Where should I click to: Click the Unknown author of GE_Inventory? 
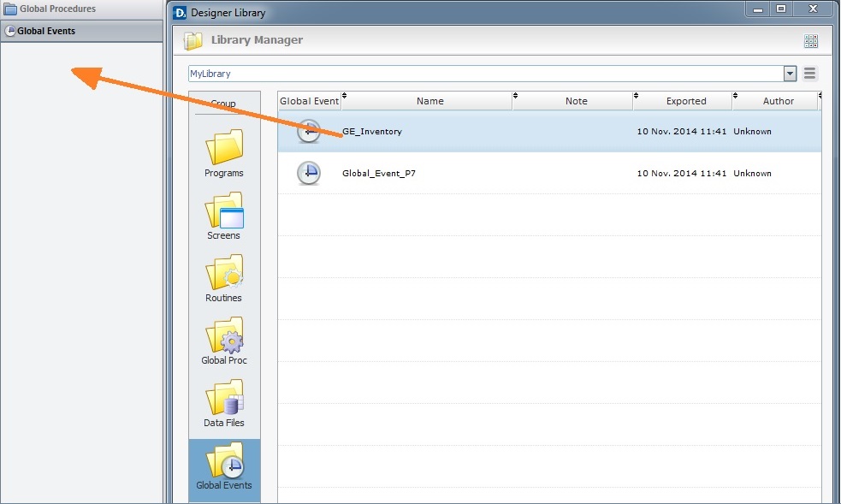tap(753, 132)
